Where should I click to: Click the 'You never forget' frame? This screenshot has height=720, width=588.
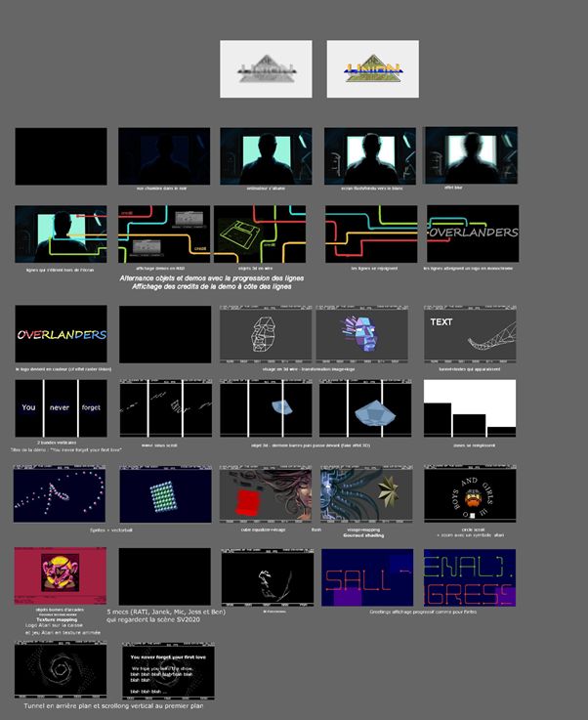click(61, 408)
